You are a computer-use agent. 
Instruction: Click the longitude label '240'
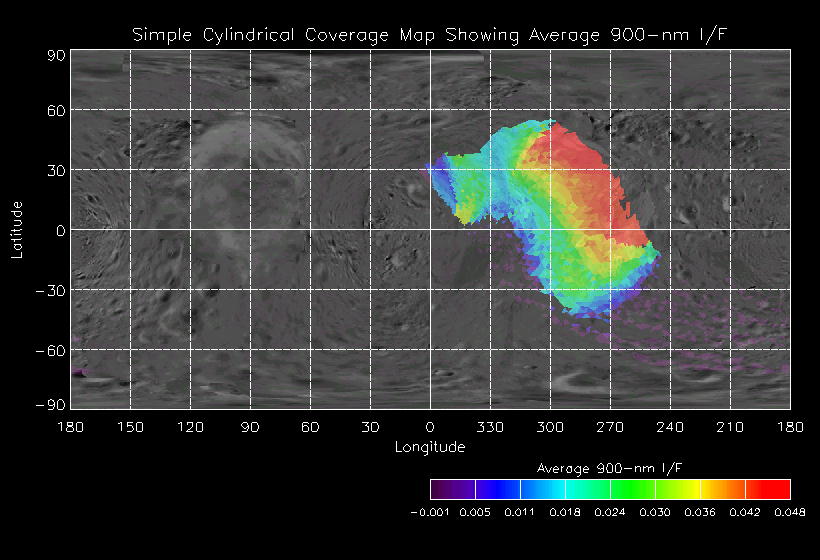click(x=670, y=427)
